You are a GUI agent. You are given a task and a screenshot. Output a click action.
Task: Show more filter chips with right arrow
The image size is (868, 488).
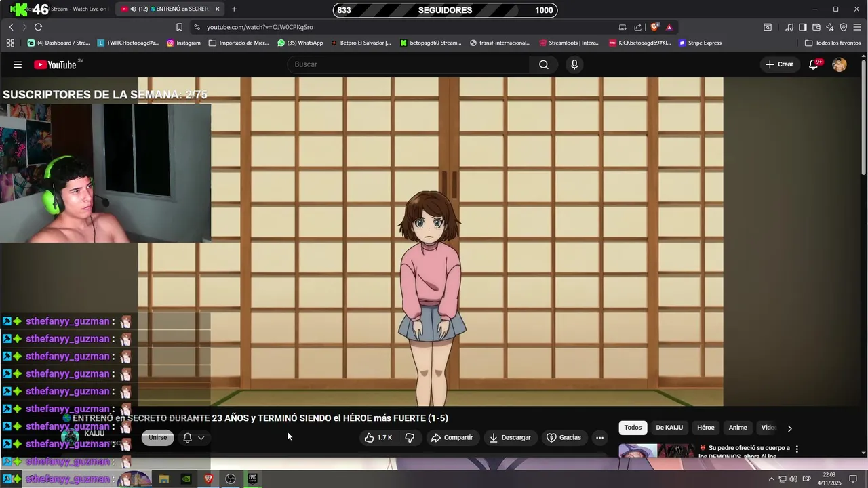[x=789, y=428]
